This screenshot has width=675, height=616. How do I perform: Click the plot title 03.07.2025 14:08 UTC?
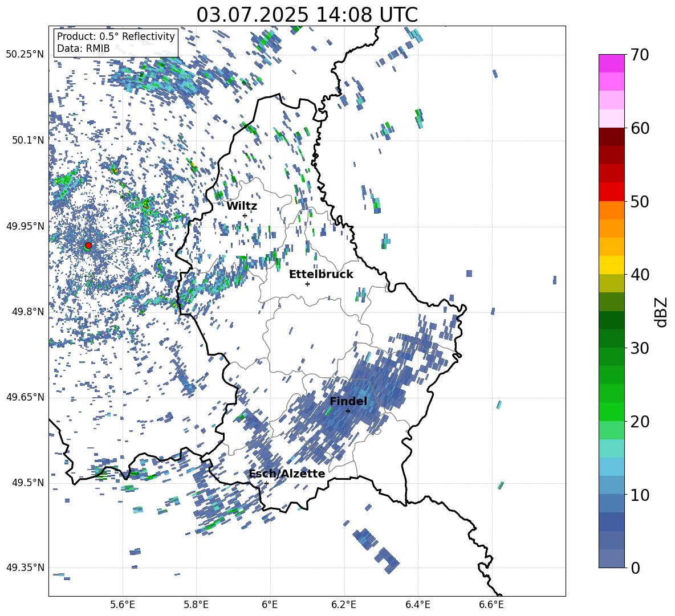(307, 15)
